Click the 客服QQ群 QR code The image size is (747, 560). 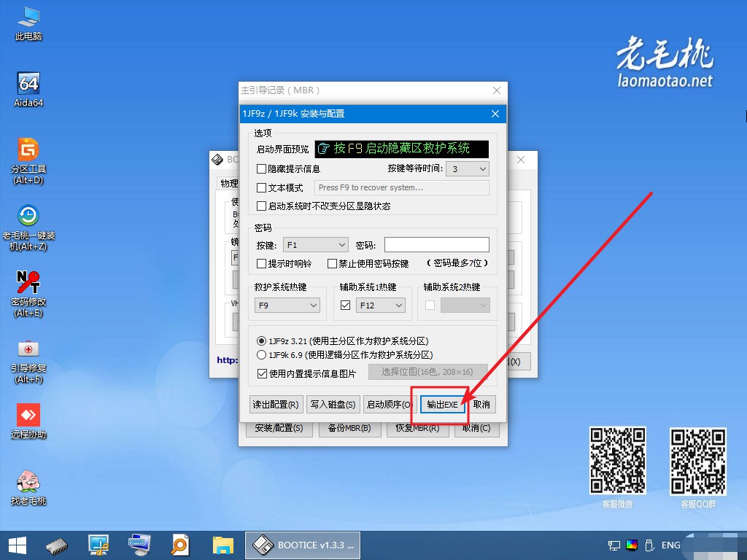[698, 461]
